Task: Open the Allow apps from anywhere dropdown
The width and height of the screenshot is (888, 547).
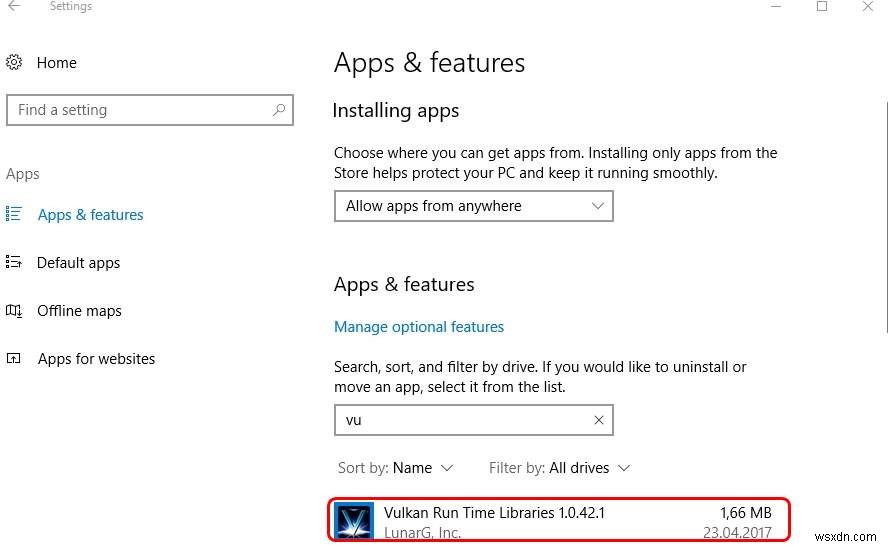Action: 473,206
